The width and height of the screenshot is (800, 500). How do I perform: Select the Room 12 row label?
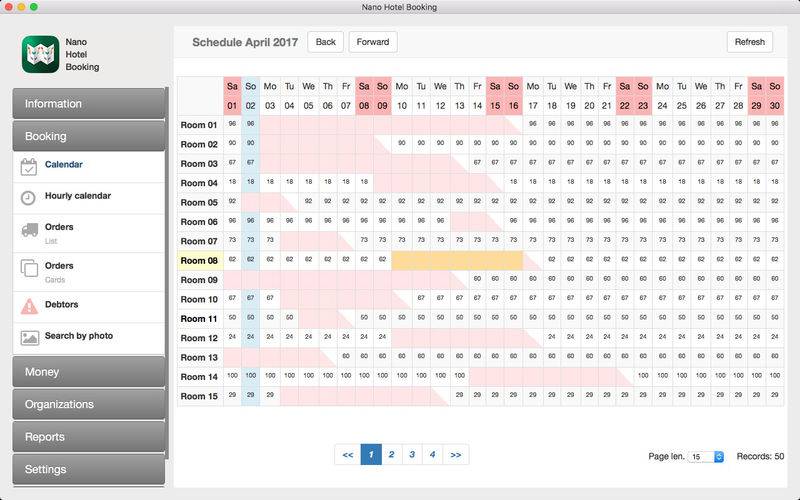coord(199,338)
